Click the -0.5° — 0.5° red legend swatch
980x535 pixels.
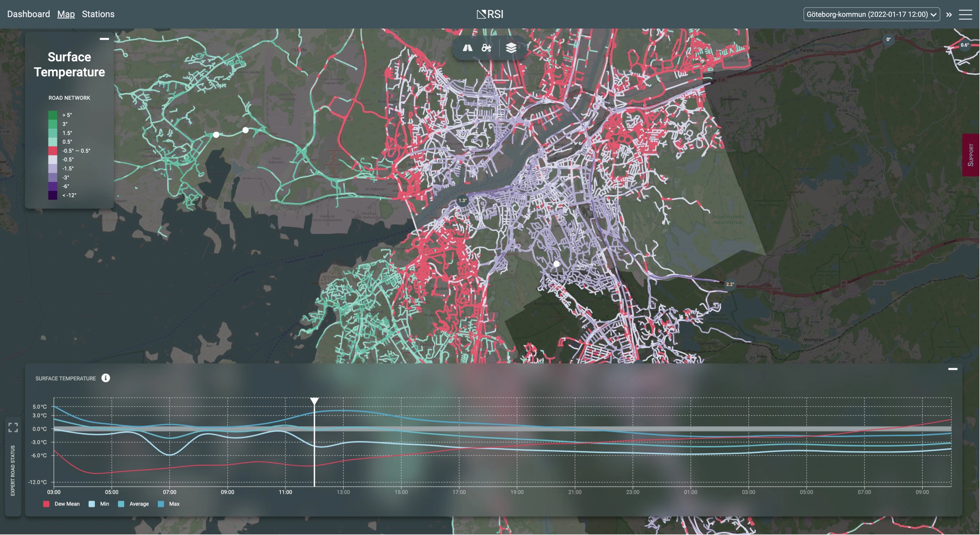[x=53, y=151]
